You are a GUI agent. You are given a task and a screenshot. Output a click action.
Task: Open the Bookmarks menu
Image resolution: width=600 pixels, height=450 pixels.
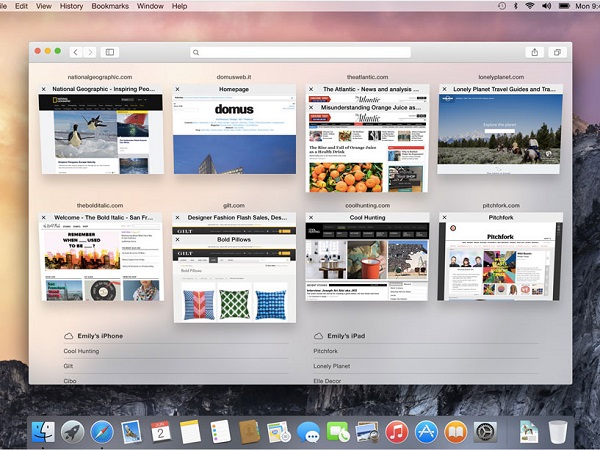pos(110,6)
